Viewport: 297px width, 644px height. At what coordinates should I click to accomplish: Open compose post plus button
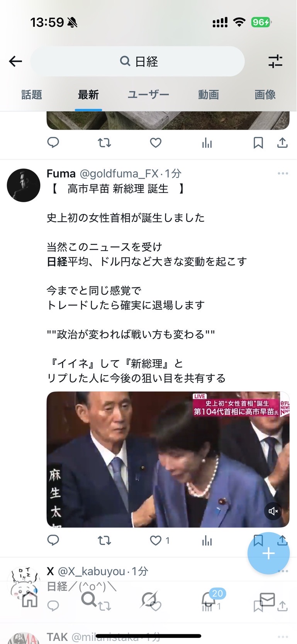(268, 553)
